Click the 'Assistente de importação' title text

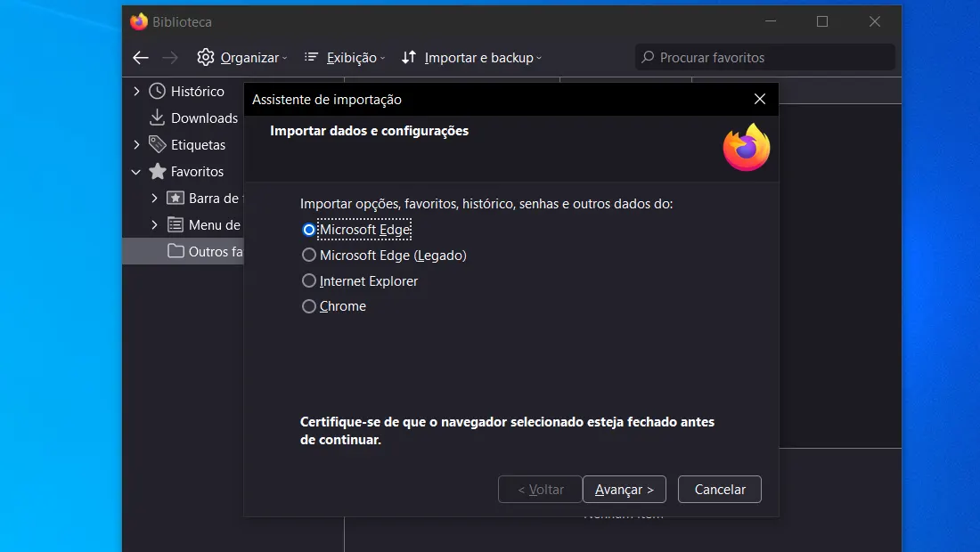tap(327, 100)
